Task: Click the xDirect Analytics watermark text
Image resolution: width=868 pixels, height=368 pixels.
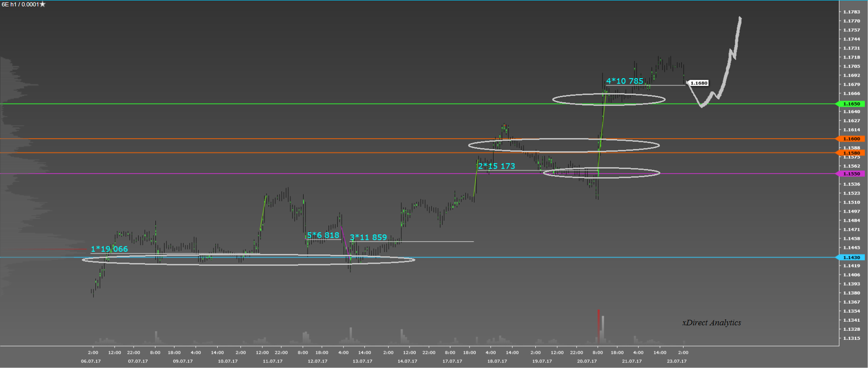Action: pos(711,323)
